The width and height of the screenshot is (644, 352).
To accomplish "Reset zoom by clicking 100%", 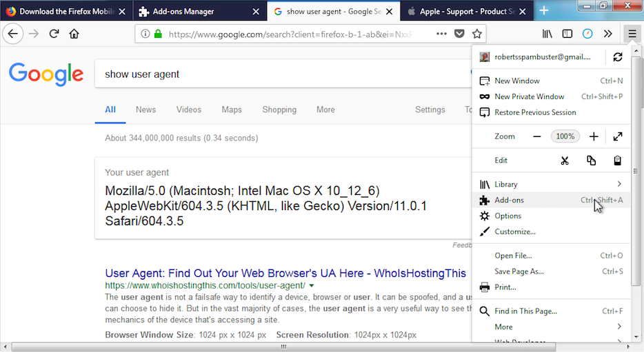I will pos(565,136).
